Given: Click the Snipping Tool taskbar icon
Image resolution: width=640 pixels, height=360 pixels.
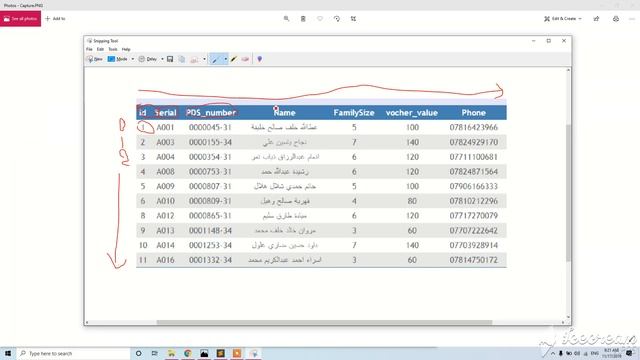Looking at the screenshot, I should click(254, 353).
